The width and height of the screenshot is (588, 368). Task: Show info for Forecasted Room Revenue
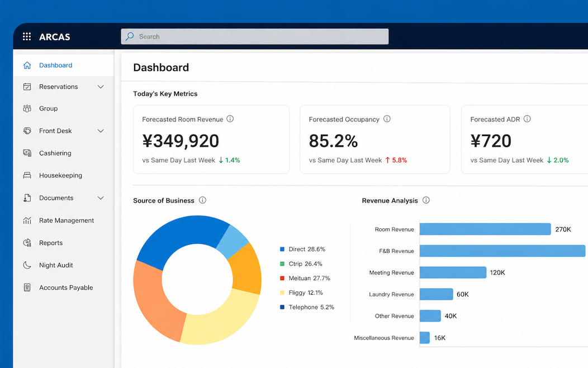[x=230, y=119]
